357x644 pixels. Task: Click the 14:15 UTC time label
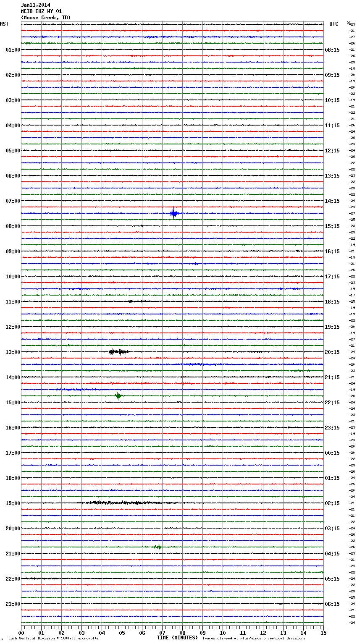point(332,201)
